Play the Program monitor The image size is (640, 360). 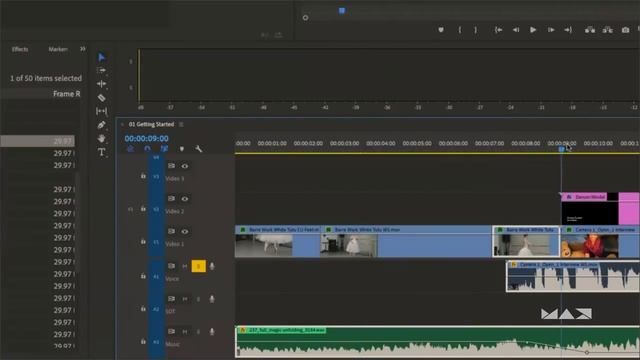click(x=533, y=30)
